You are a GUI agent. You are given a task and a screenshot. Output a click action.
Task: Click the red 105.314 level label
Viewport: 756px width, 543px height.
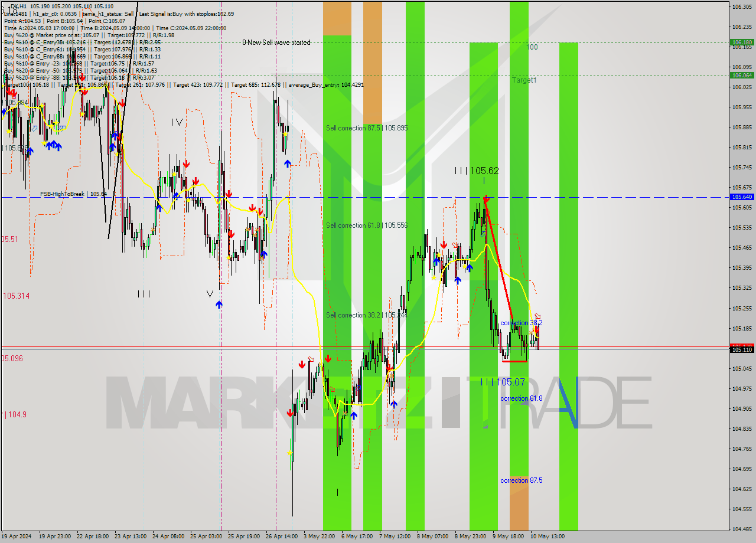(17, 296)
